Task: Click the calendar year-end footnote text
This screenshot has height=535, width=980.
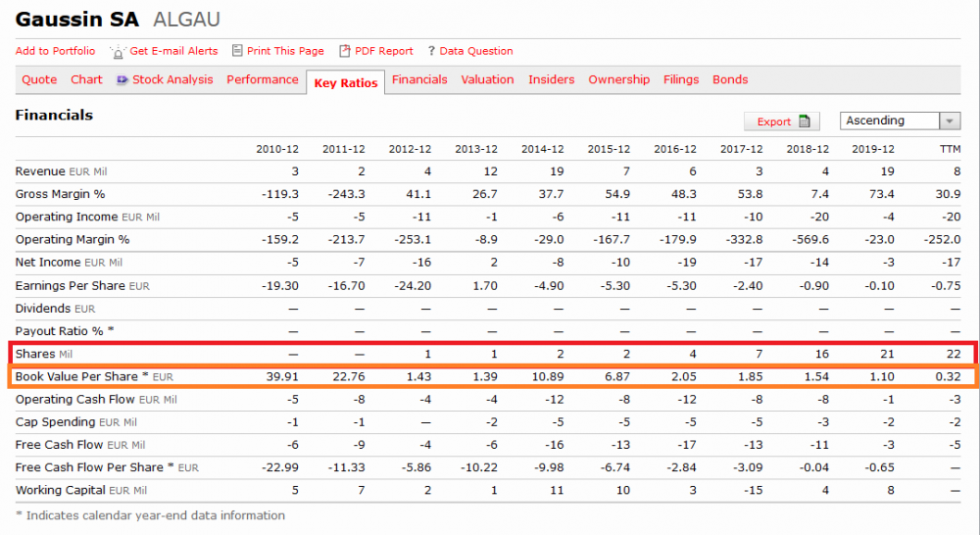Action: [x=150, y=515]
